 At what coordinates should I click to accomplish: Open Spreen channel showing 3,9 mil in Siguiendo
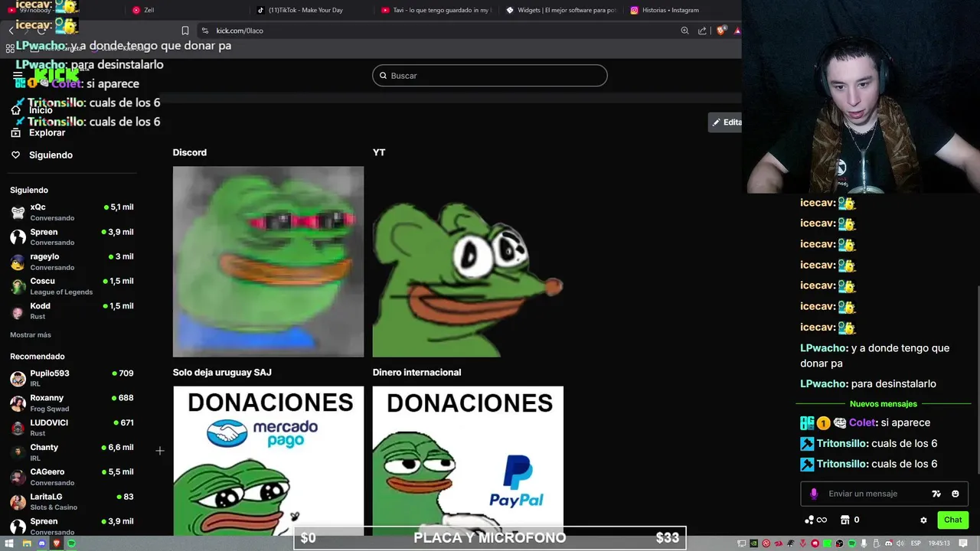coord(72,236)
